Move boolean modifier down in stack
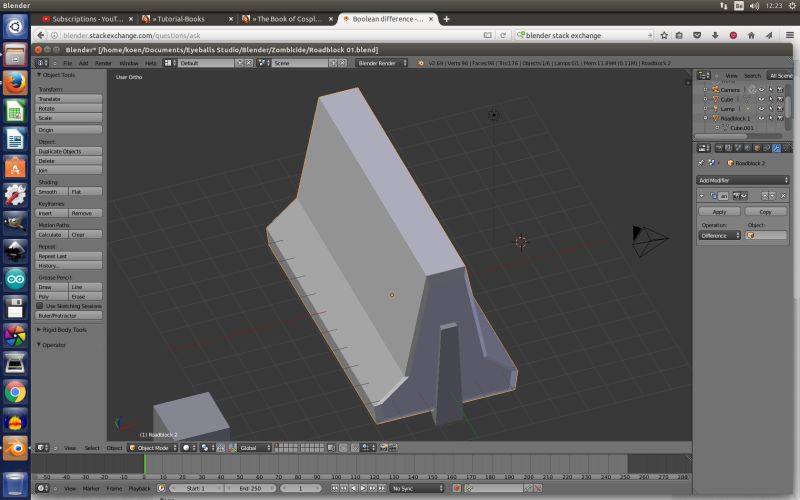Image resolution: width=800 pixels, height=500 pixels. tap(772, 196)
